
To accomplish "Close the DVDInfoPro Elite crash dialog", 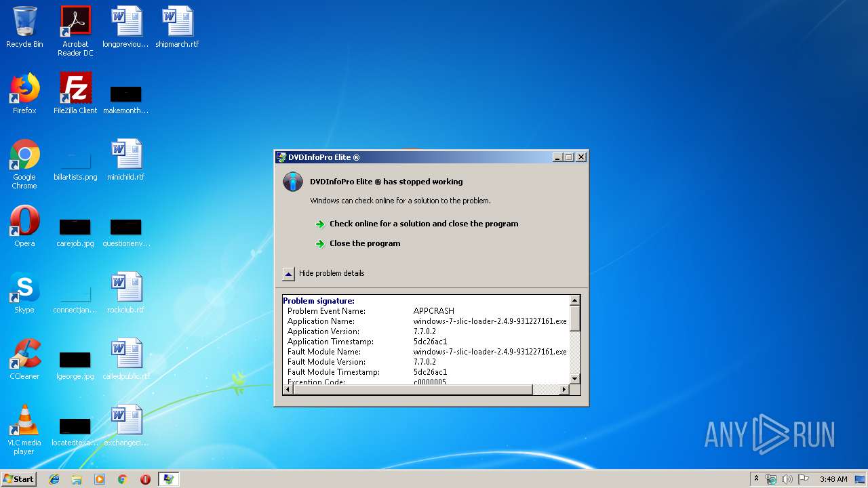I will 581,157.
